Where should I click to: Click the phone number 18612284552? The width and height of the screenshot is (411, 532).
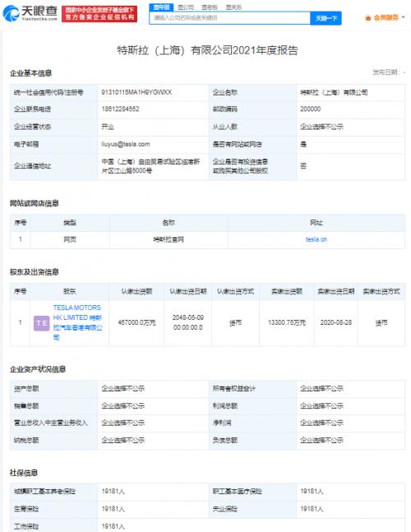120,109
